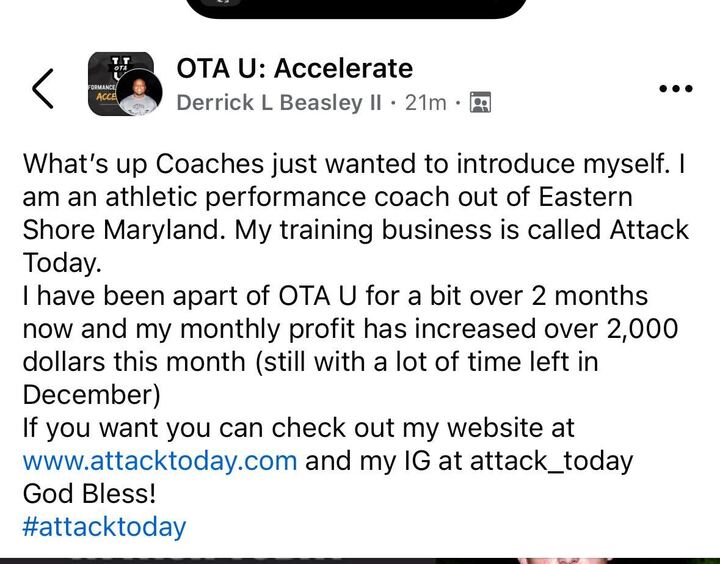Open Derrick L Beasley II's profile name
Viewport: 720px width, 564px height.
(x=279, y=103)
